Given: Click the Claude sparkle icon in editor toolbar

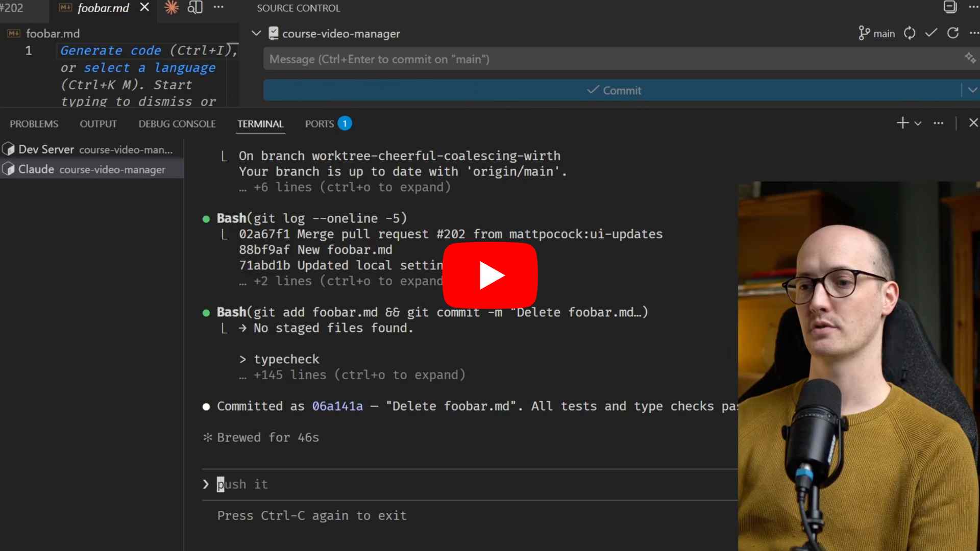Looking at the screenshot, I should pyautogui.click(x=171, y=8).
